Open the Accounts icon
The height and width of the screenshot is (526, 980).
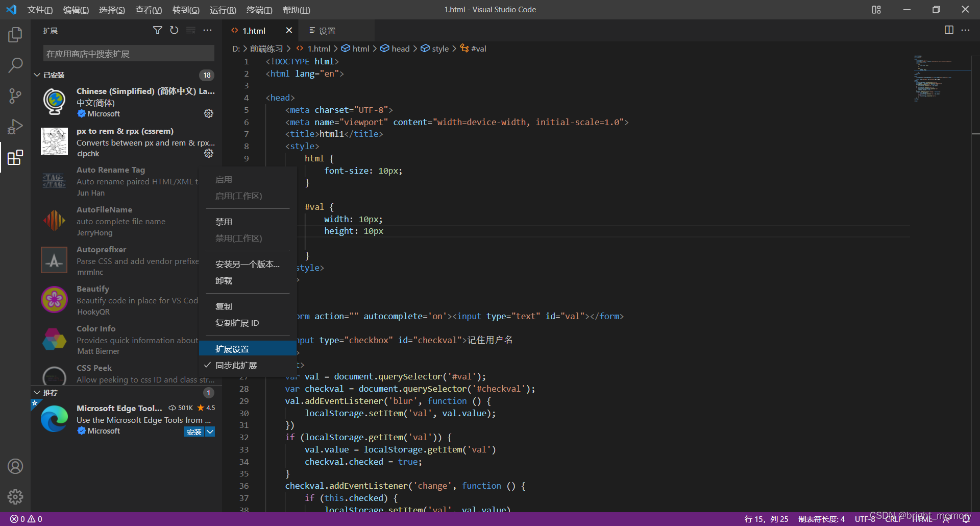click(x=15, y=466)
